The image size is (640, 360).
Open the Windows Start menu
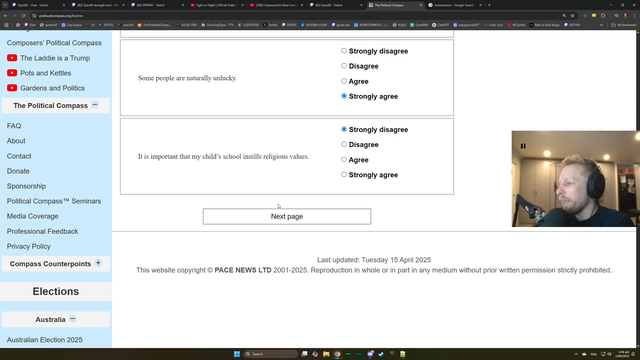tap(237, 354)
